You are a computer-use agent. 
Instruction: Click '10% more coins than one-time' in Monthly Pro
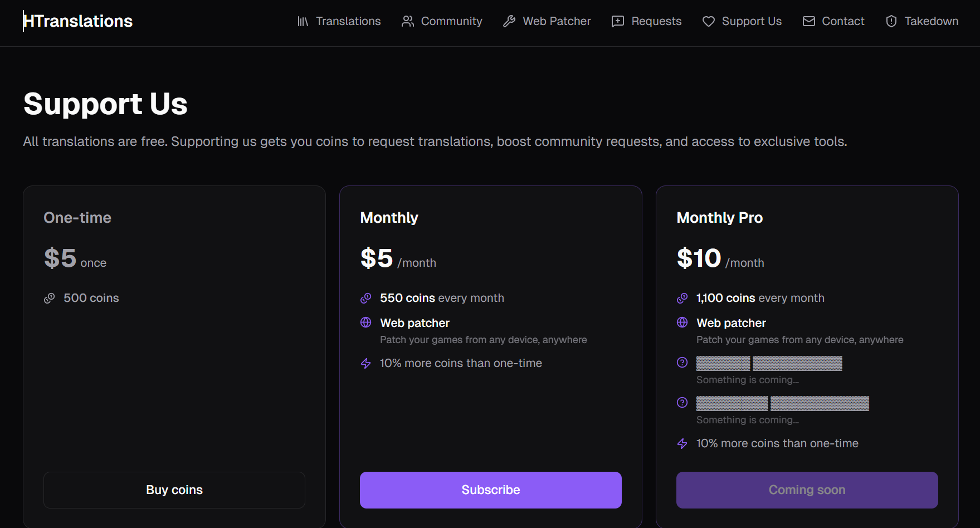[777, 443]
